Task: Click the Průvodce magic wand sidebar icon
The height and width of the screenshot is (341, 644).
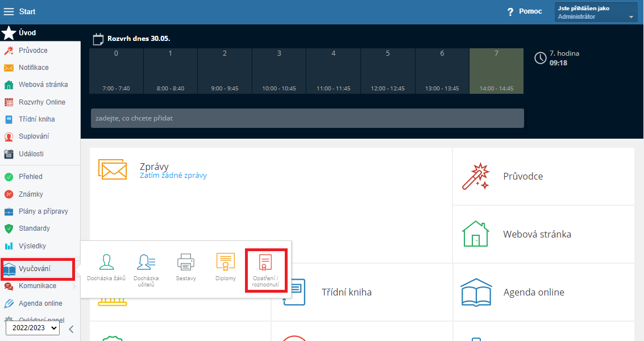Action: [x=9, y=51]
